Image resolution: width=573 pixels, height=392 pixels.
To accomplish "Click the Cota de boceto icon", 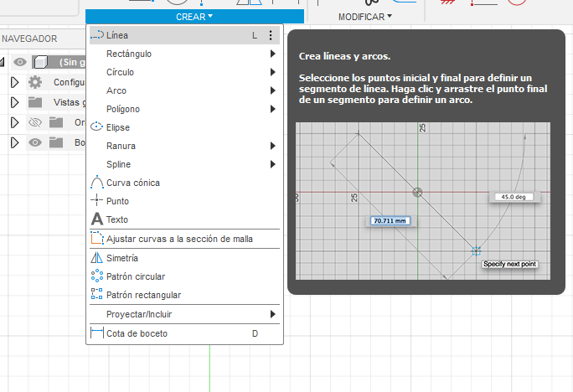I will [97, 333].
